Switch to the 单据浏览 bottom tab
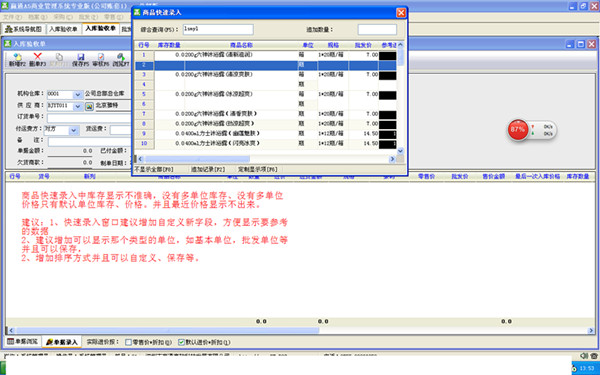The image size is (600, 375). 23,342
